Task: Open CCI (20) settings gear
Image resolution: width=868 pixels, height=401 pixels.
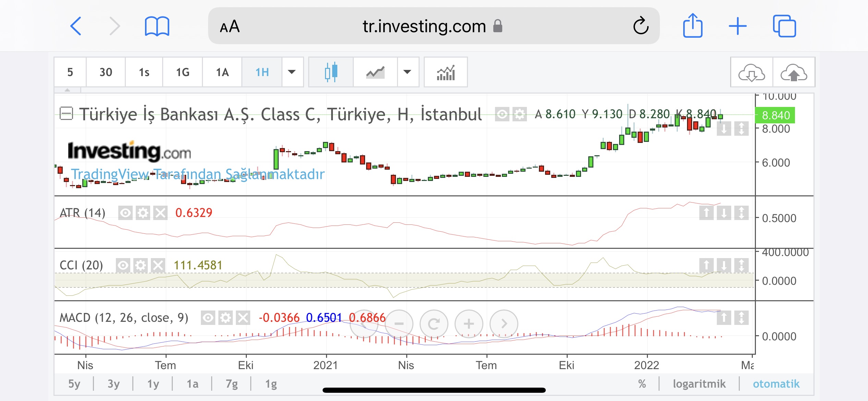Action: [141, 265]
